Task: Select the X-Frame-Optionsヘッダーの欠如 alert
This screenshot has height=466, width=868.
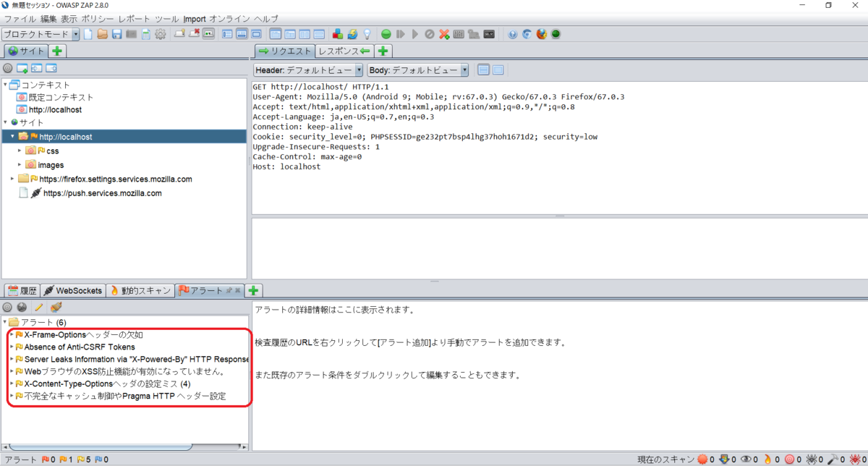Action: (79, 335)
